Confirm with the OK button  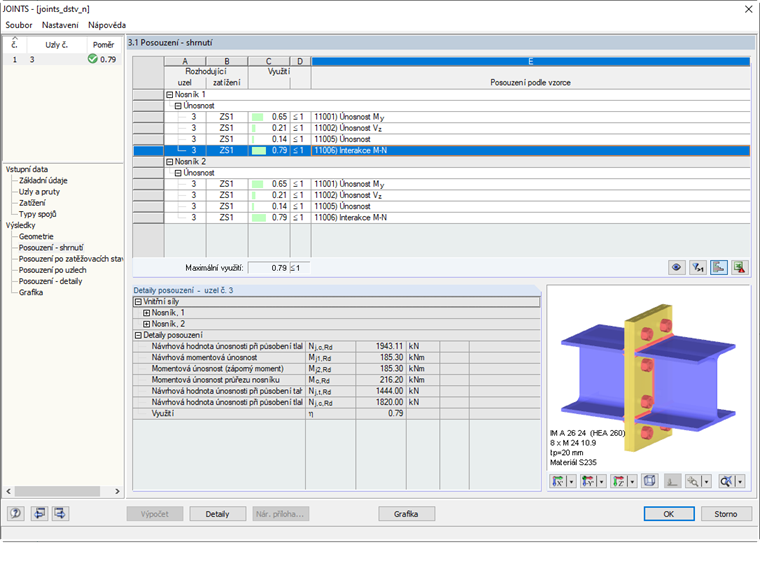click(x=669, y=514)
